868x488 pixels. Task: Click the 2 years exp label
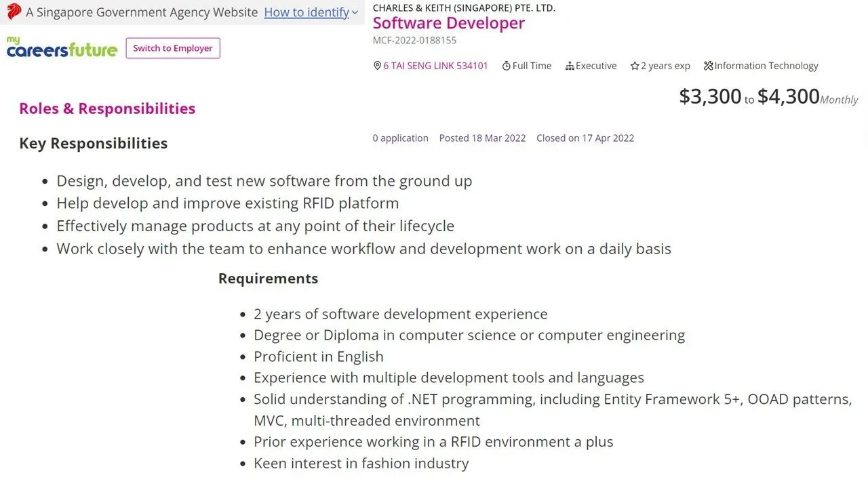coord(665,66)
